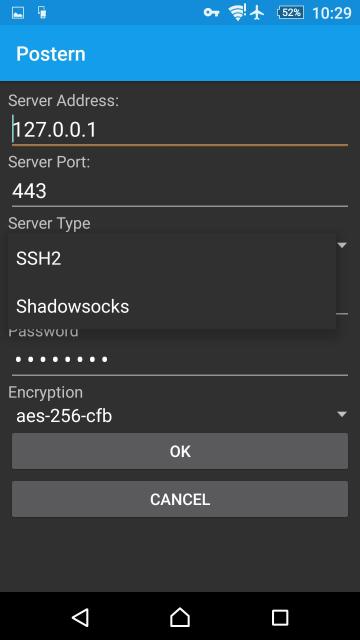Screen dimensions: 360x640
Task: Tap the airplane mode status icon
Action: pos(257,13)
